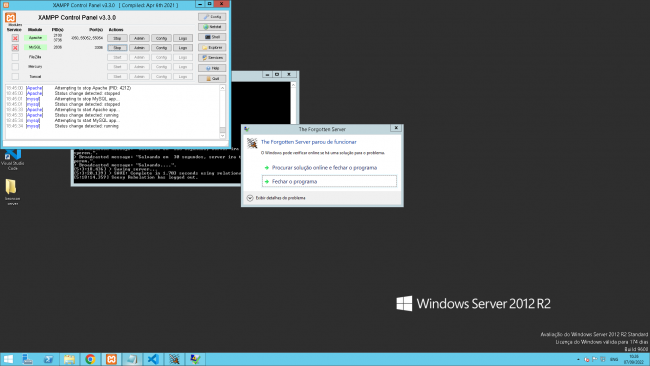Start the Mercury module
This screenshot has width=650, height=366.
pyautogui.click(x=117, y=67)
